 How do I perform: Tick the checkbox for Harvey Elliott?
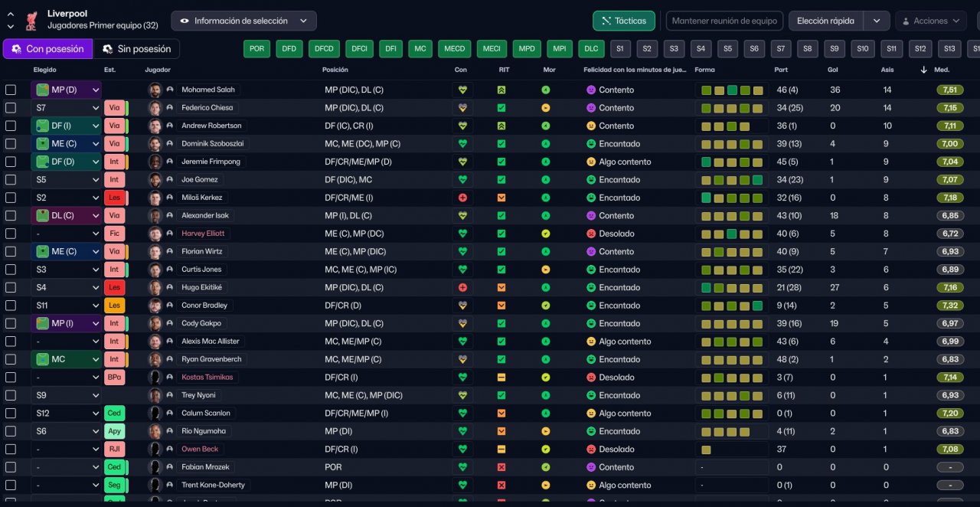tap(11, 234)
